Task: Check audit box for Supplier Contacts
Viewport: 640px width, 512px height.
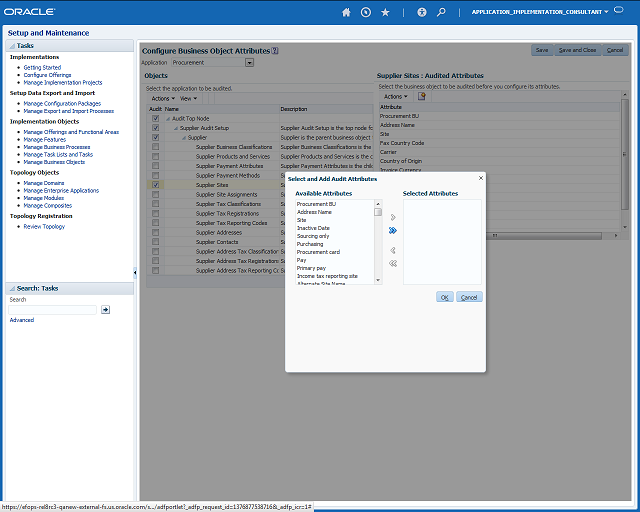Action: (x=156, y=242)
